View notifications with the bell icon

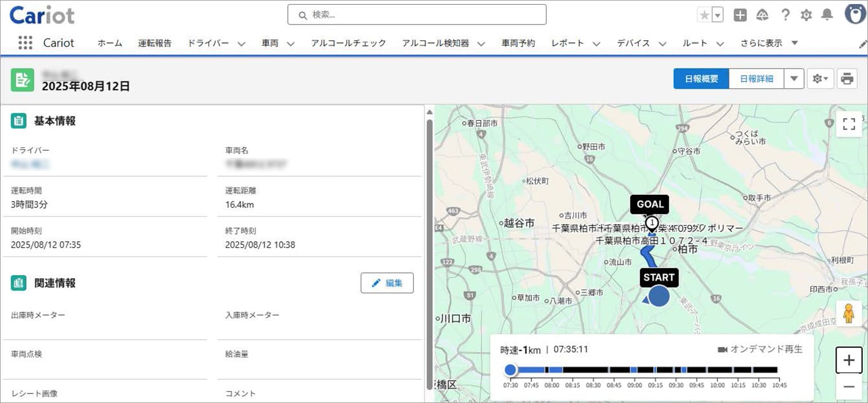(825, 15)
